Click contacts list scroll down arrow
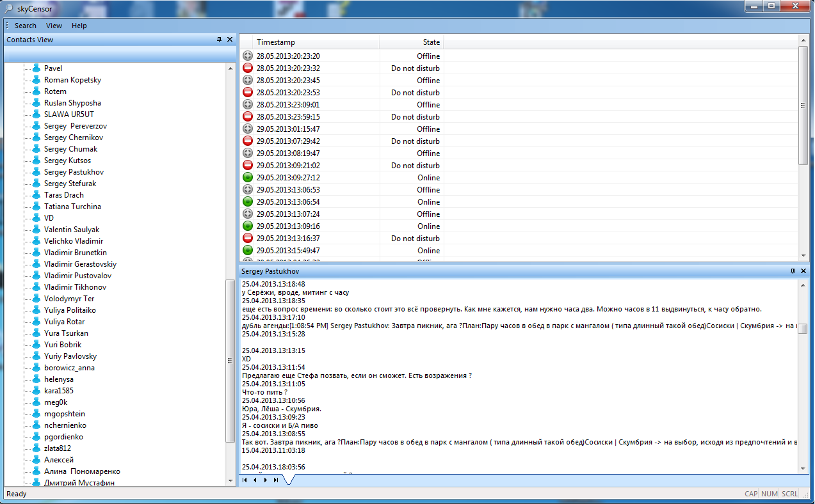This screenshot has width=815, height=504. [230, 480]
